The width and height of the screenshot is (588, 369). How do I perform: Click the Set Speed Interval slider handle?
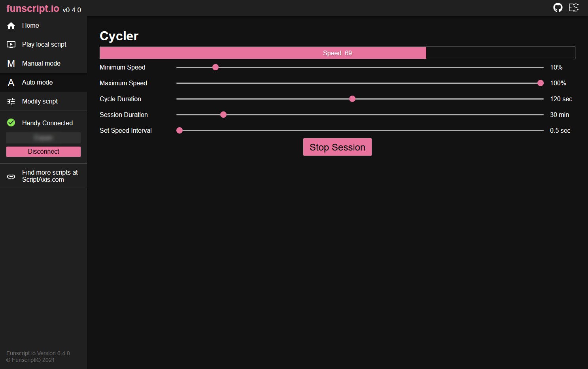click(180, 130)
